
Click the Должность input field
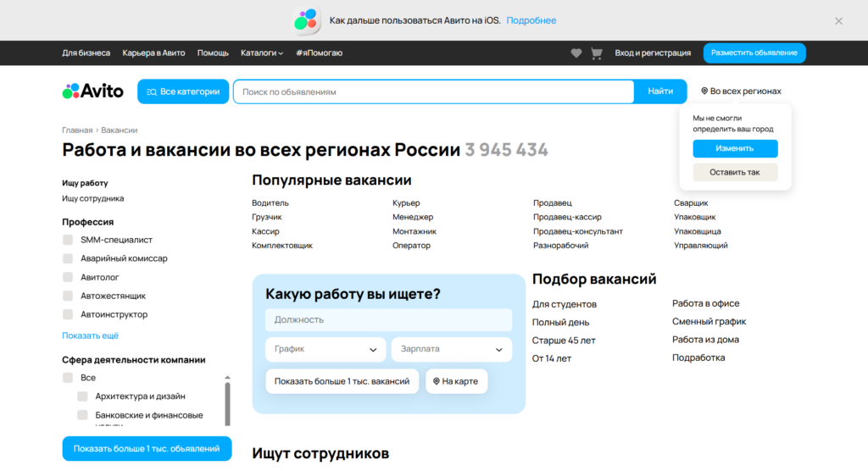[388, 320]
